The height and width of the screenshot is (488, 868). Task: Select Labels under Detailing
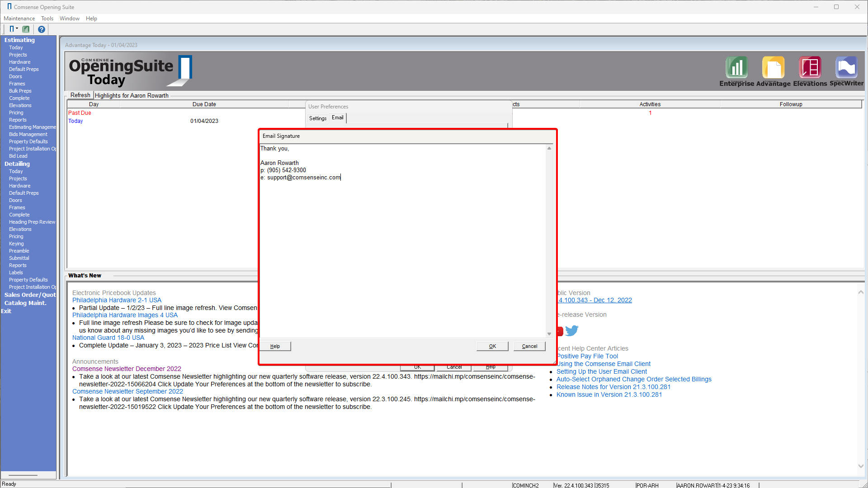point(16,272)
